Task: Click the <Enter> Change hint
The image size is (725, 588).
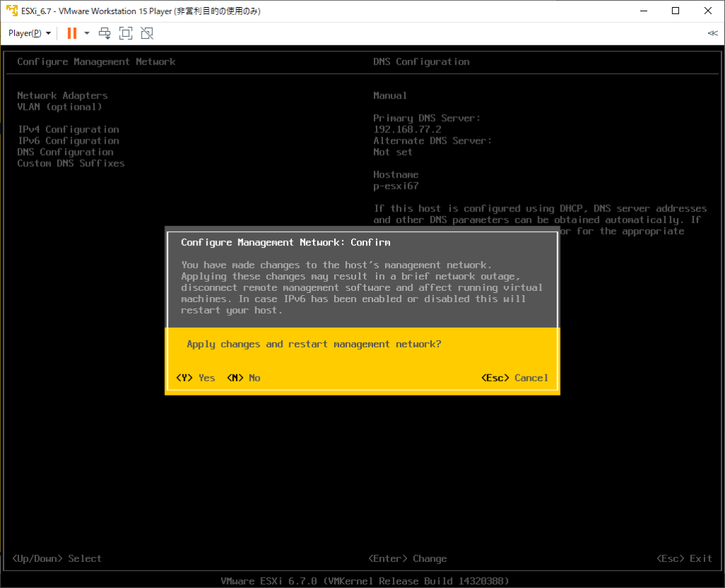Action: tap(407, 558)
